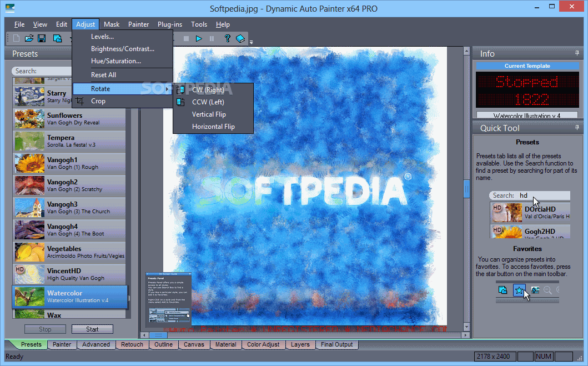The image size is (588, 366).
Task: Select Reset All in the Adjust menu
Action: point(123,75)
